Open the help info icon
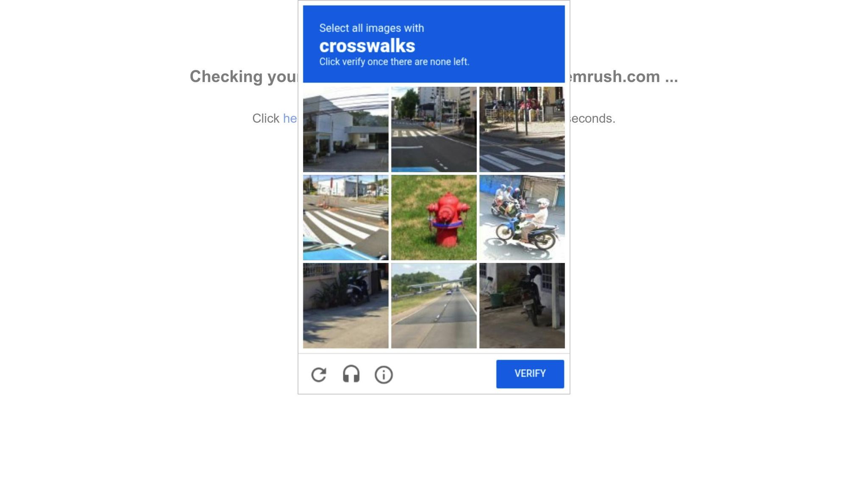This screenshot has height=488, width=868. tap(384, 375)
